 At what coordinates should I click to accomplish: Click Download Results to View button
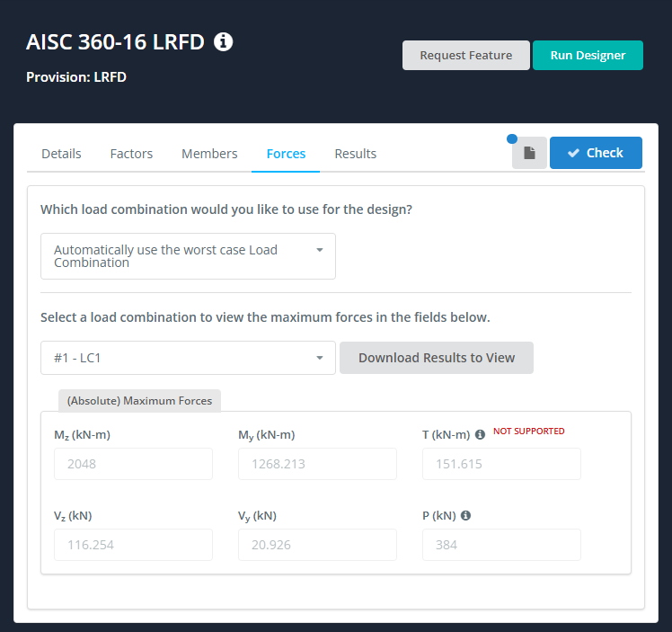pos(437,358)
